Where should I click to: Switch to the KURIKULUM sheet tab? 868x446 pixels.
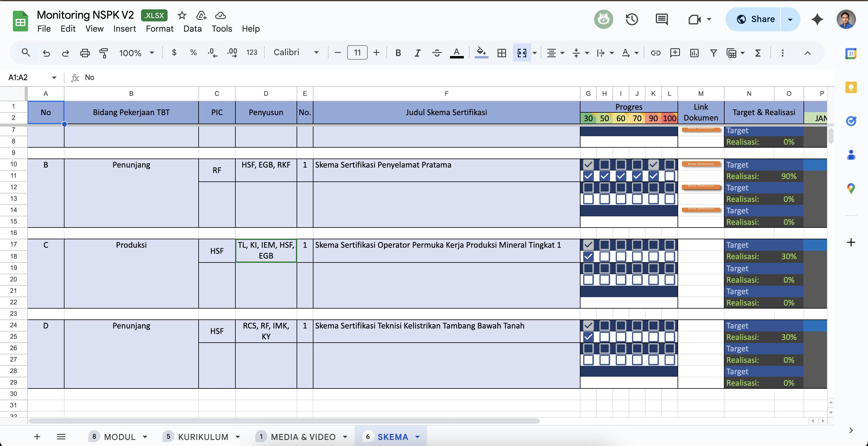[203, 437]
